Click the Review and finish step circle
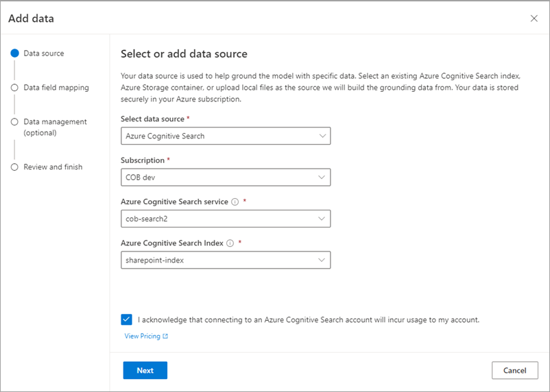 click(x=14, y=167)
